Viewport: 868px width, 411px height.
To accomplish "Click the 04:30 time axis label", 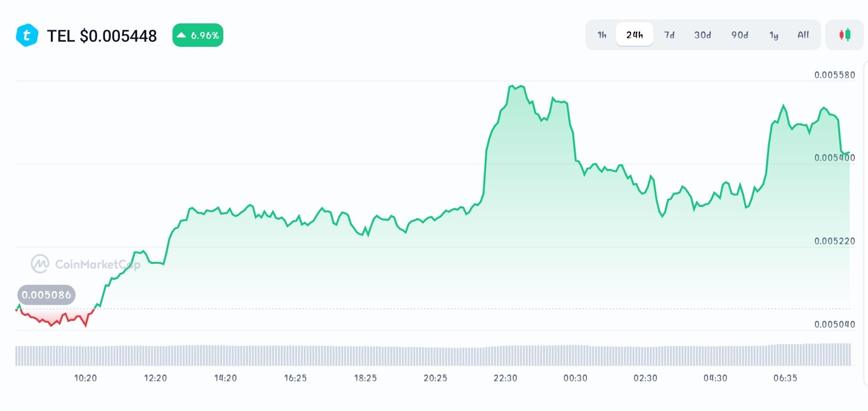I will (x=715, y=378).
